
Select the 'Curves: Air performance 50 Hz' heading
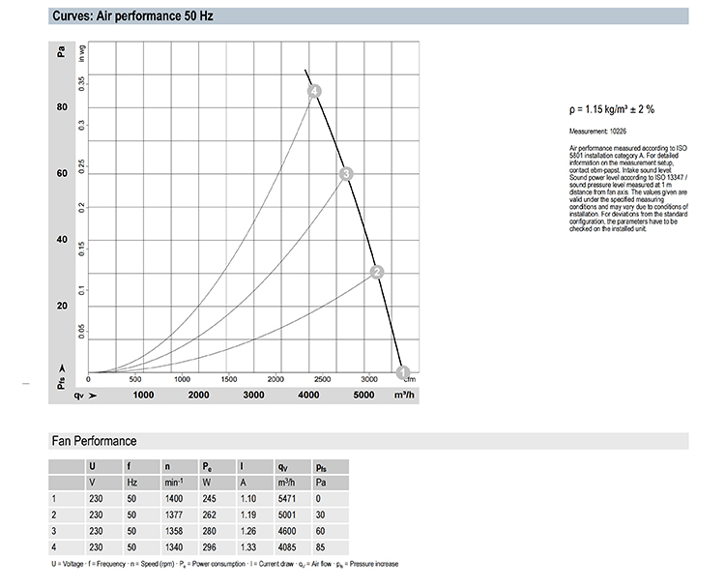coord(132,16)
